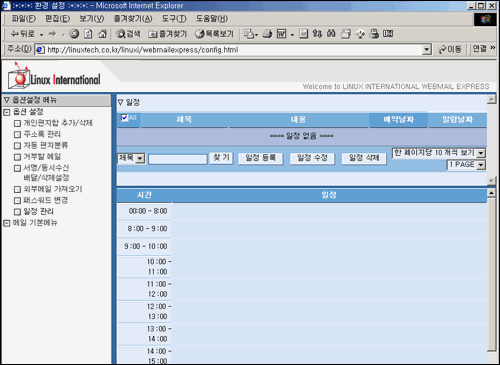Open the 검색 search pane
The image size is (500, 365).
coord(128,34)
